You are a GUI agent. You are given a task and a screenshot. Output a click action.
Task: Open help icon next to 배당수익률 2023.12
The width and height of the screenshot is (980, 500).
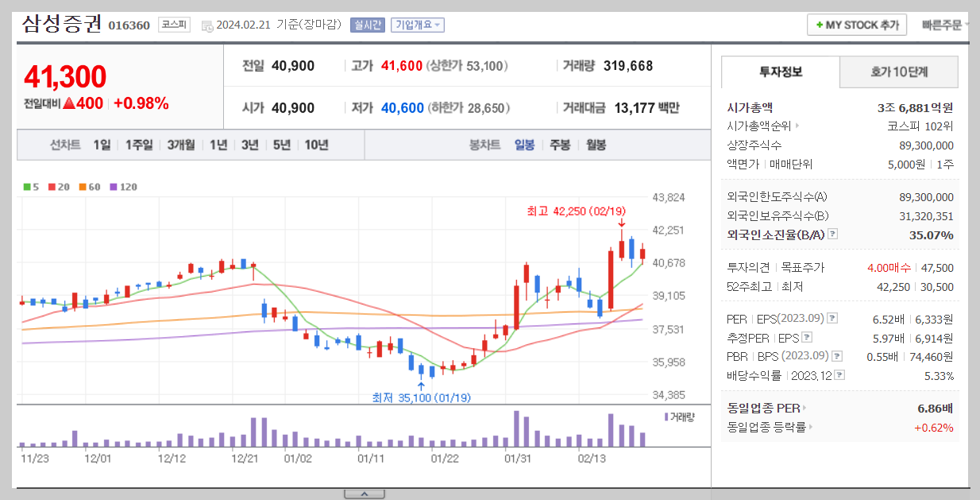coord(839,375)
